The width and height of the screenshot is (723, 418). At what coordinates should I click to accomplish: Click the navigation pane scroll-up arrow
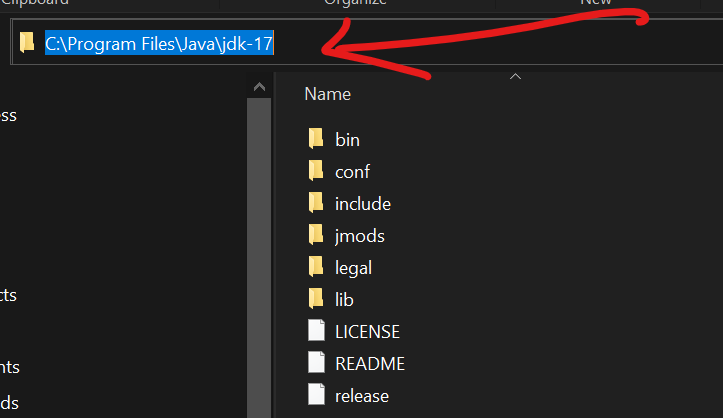tap(259, 87)
